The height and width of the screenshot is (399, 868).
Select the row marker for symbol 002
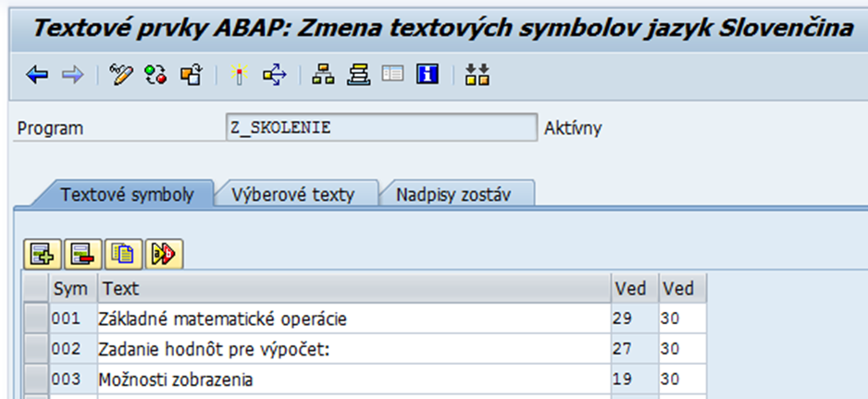[x=36, y=349]
